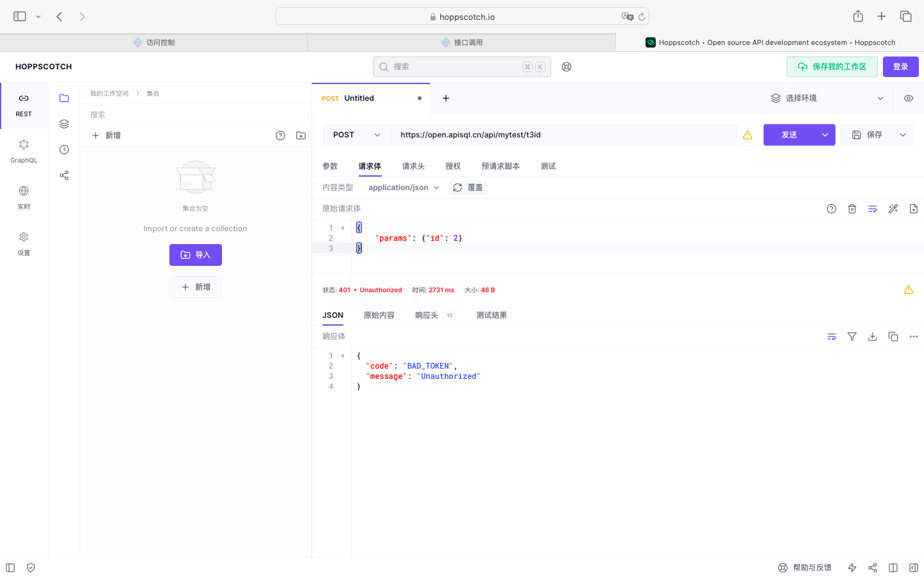
Task: Open the GraphQL section in sidebar
Action: click(24, 151)
